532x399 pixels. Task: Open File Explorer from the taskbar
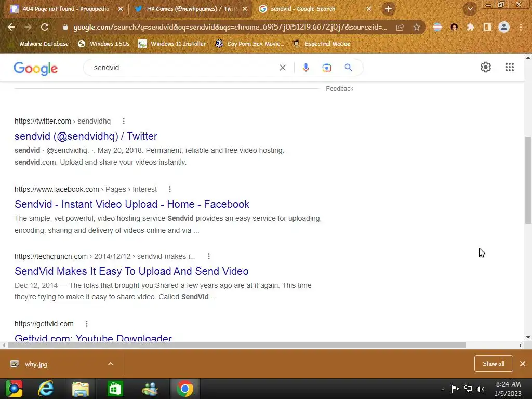tap(81, 389)
